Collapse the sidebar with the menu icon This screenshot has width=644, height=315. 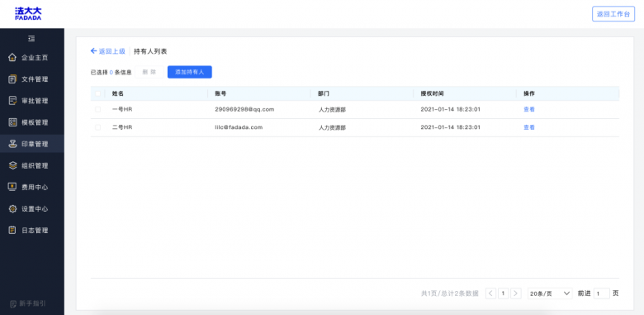tap(31, 39)
